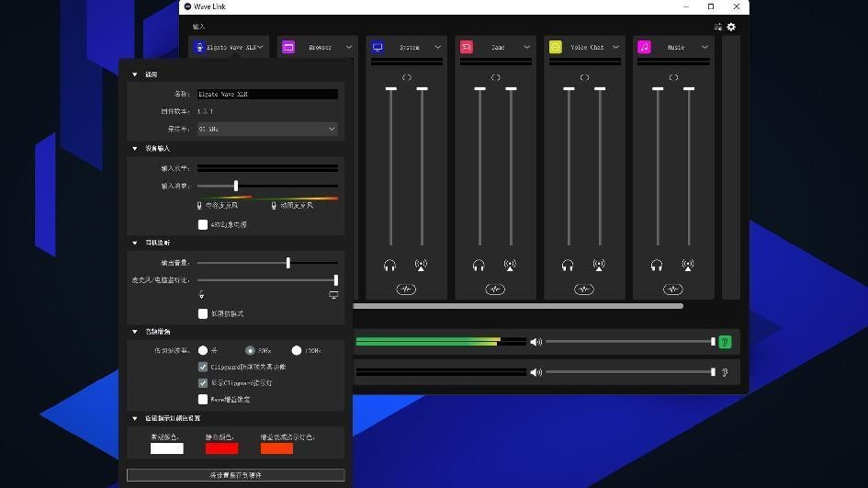
Task: Click the System channel monitor fader handle
Action: point(390,88)
